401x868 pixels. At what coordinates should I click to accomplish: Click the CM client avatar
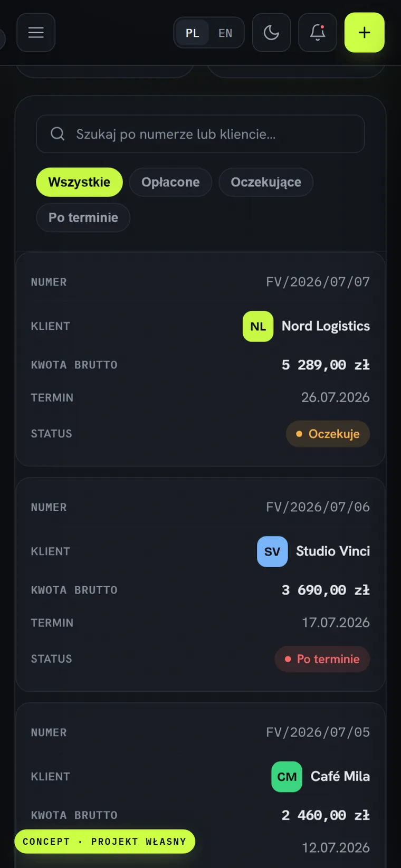pos(287,777)
